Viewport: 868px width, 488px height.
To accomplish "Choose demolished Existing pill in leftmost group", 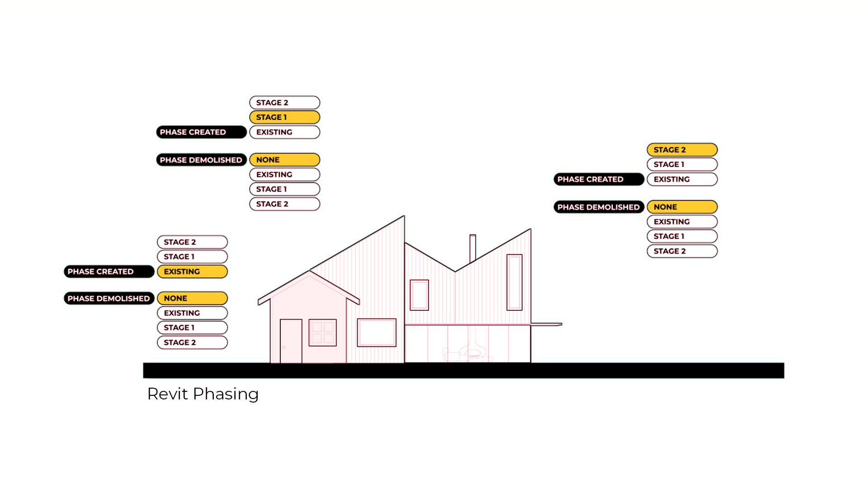I will [x=192, y=313].
